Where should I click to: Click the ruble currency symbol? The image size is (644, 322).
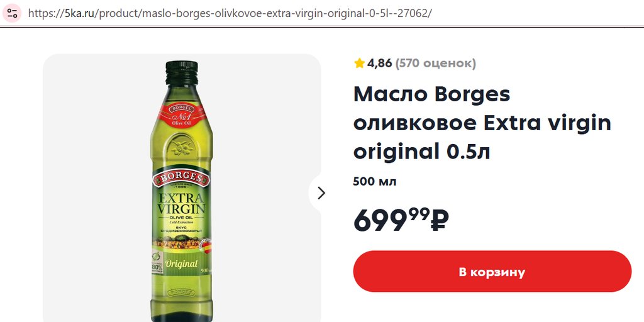440,221
